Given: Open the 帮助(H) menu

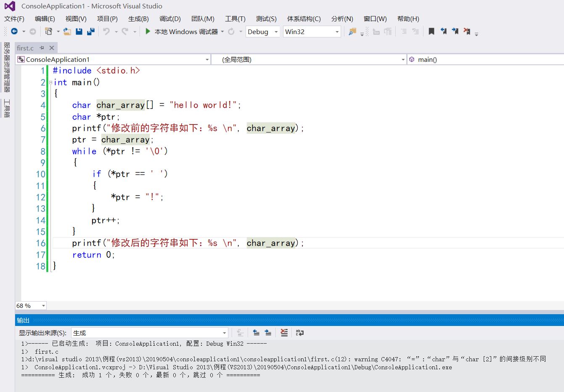Looking at the screenshot, I should (408, 19).
